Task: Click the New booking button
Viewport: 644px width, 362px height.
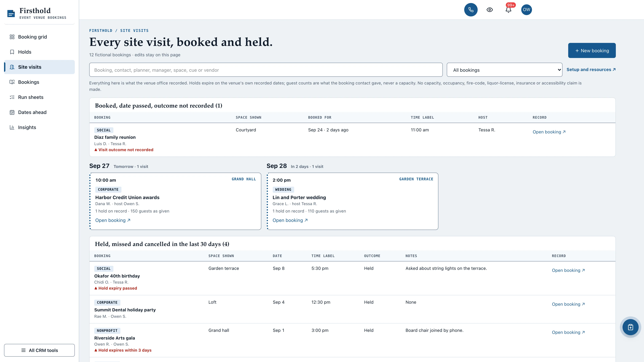Action: click(592, 50)
